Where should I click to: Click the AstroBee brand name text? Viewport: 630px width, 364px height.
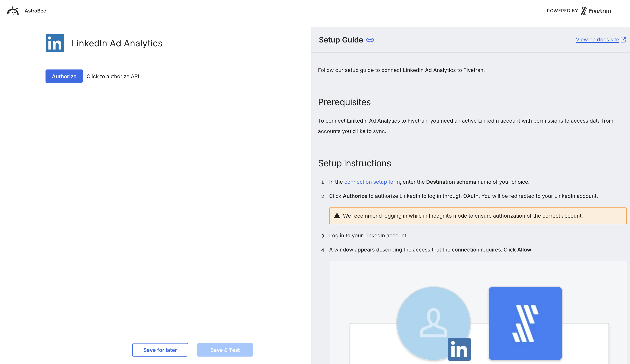pyautogui.click(x=35, y=10)
